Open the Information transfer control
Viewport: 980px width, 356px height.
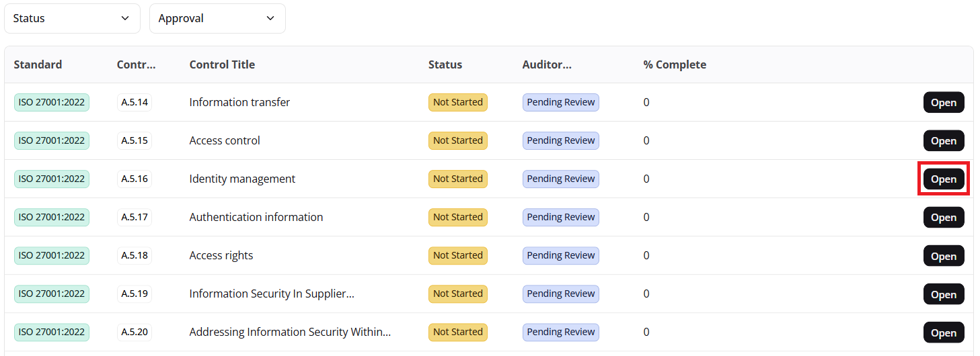pyautogui.click(x=943, y=103)
